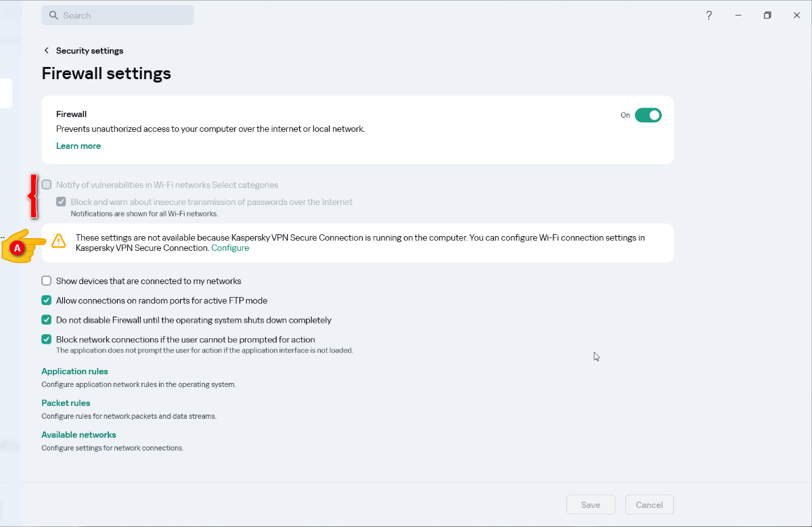812x527 pixels.
Task: Open Available networks settings
Action: coord(78,435)
